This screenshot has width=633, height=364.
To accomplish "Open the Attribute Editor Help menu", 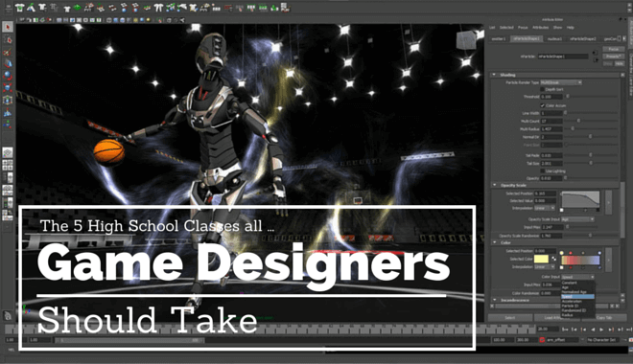I will click(570, 28).
